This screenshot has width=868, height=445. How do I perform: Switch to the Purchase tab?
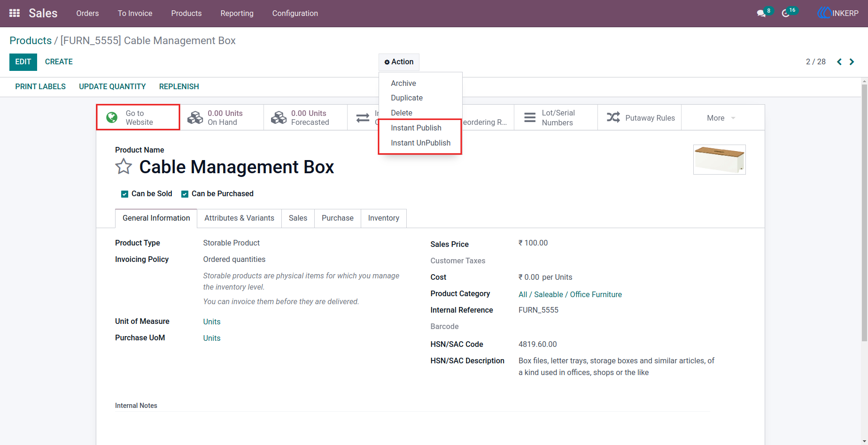337,218
